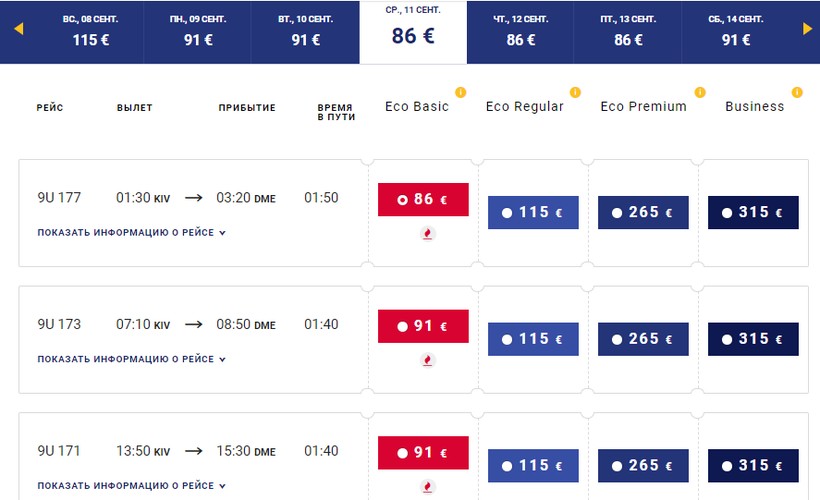Click the next dates right arrow
The width and height of the screenshot is (820, 500).
807,29
